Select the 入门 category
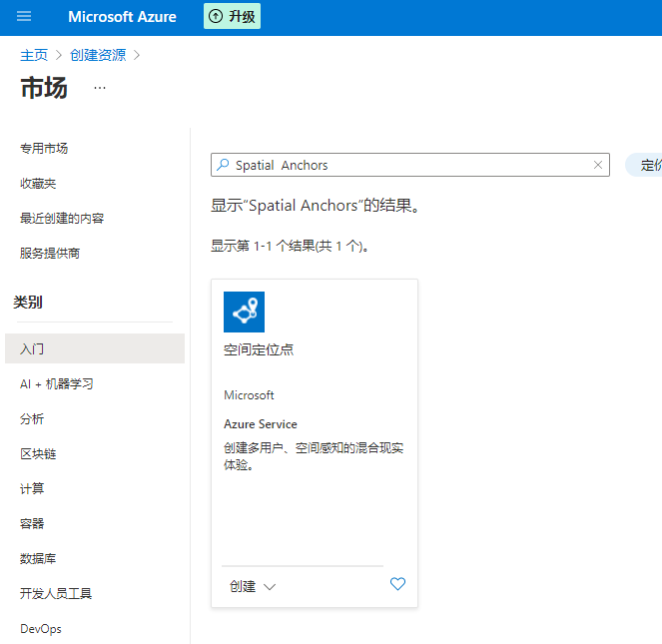 (x=95, y=348)
